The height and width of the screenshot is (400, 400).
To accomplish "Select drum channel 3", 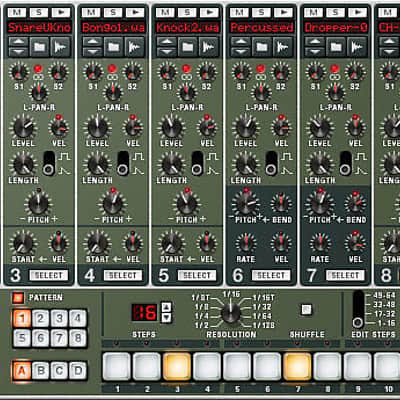I will 49,275.
